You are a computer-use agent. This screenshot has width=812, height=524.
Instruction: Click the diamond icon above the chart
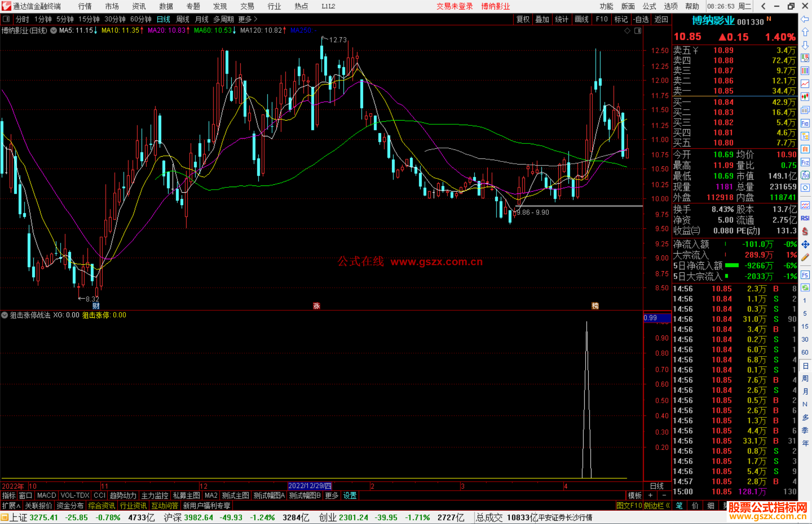627,31
